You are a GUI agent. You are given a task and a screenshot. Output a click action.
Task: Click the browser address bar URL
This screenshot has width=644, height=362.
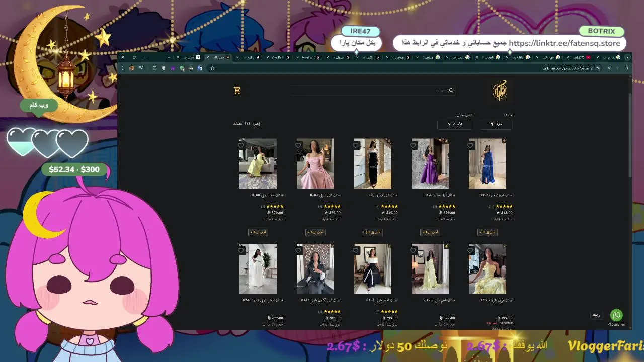[x=567, y=68]
